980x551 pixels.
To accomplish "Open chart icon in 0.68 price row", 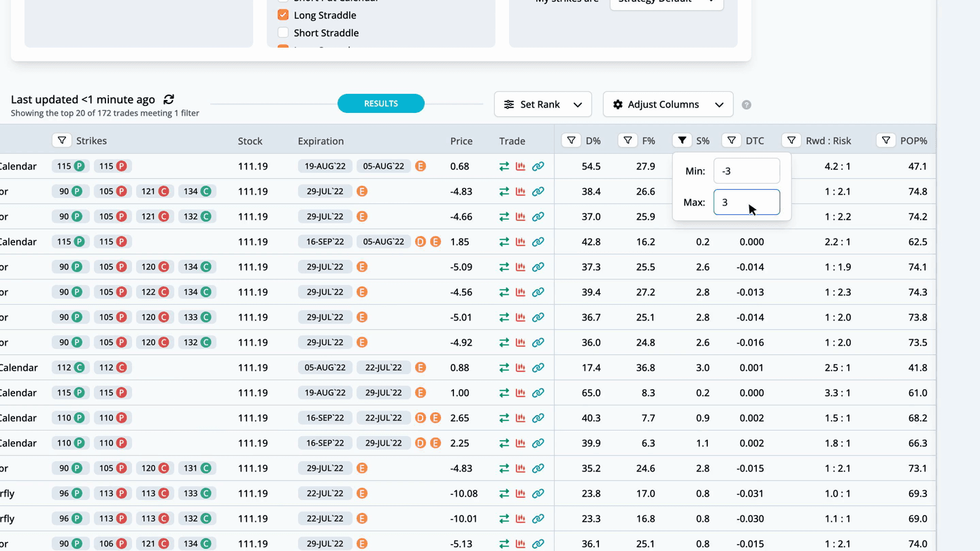I will point(521,167).
